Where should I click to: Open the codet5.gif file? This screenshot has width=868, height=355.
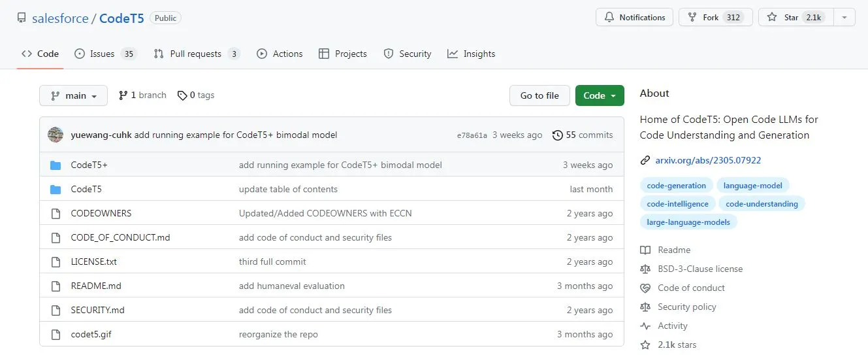(91, 335)
